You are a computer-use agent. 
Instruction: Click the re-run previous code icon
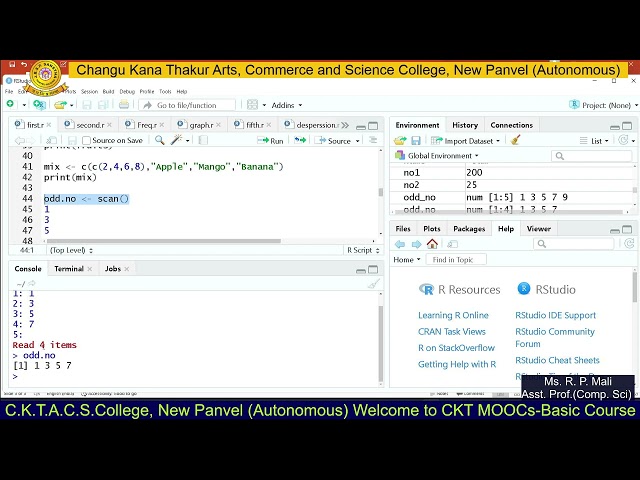point(300,141)
